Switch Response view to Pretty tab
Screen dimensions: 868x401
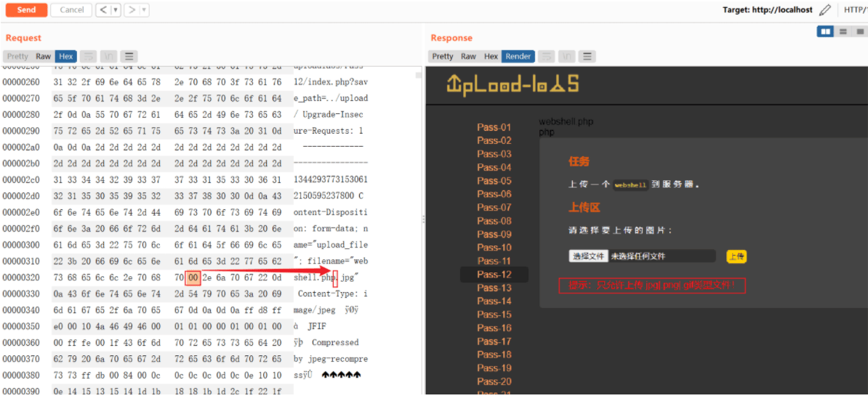[x=442, y=56]
